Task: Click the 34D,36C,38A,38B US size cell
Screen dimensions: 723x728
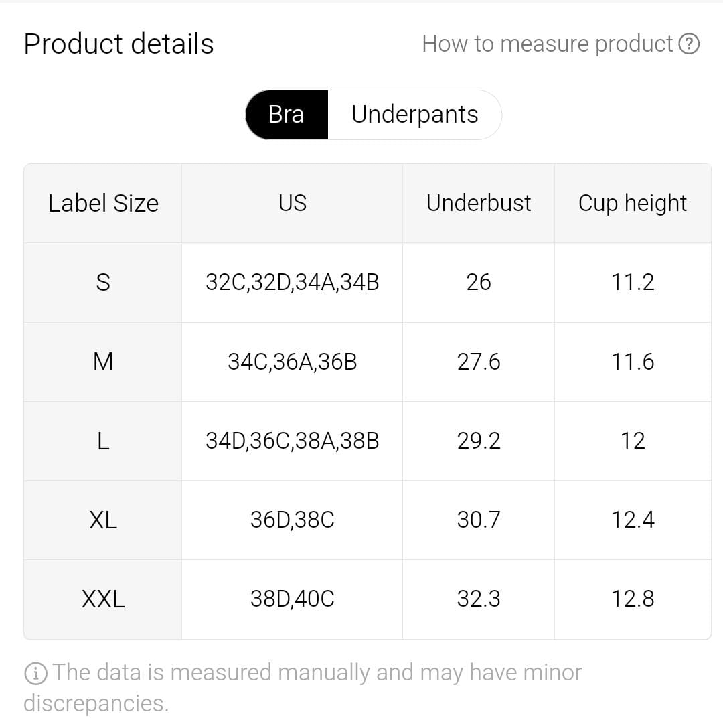Action: tap(293, 441)
